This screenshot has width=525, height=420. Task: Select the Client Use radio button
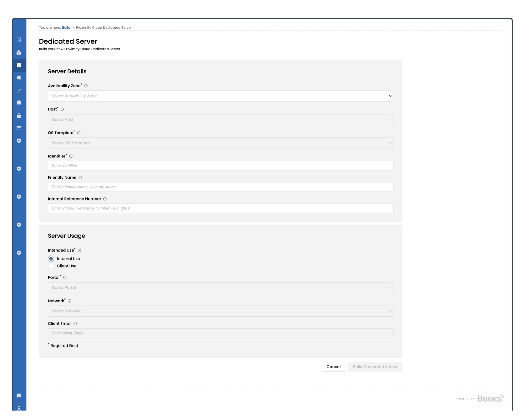(51, 266)
